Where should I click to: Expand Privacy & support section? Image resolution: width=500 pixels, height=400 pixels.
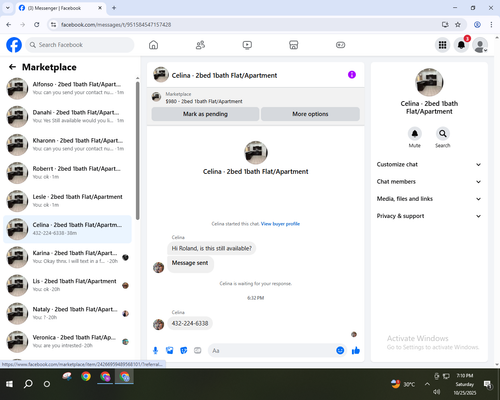coord(429,216)
